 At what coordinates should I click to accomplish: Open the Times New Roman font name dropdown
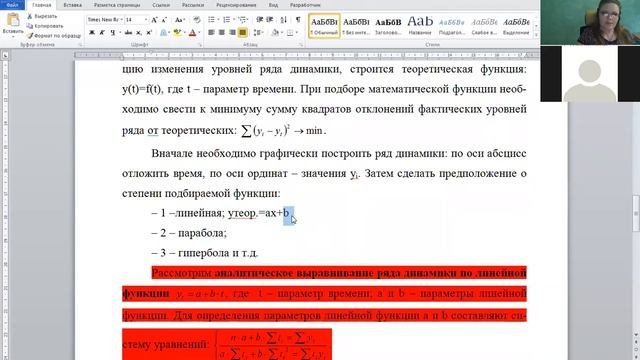click(x=121, y=20)
